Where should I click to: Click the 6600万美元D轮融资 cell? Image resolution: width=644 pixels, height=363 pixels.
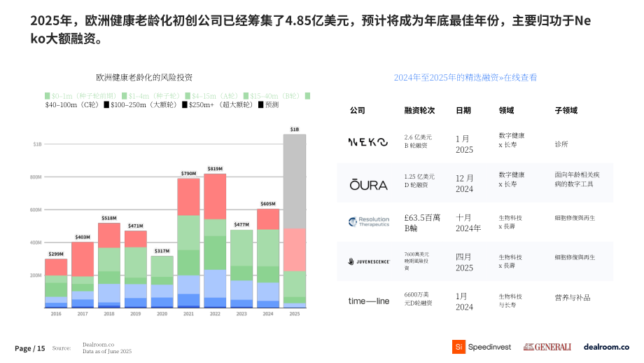[418, 299]
